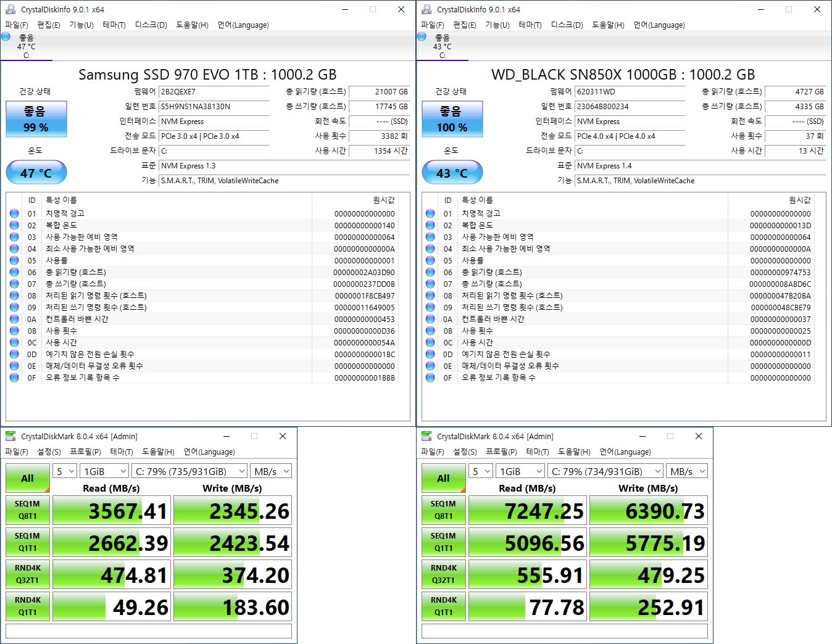Screen dimensions: 832x644
Task: Click All button in left CrystalDiskMark window
Action: point(27,478)
